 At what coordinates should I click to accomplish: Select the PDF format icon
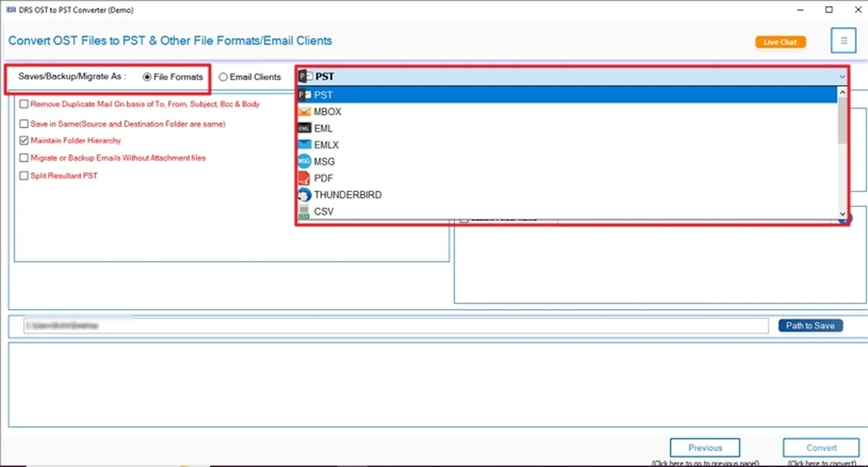point(304,177)
